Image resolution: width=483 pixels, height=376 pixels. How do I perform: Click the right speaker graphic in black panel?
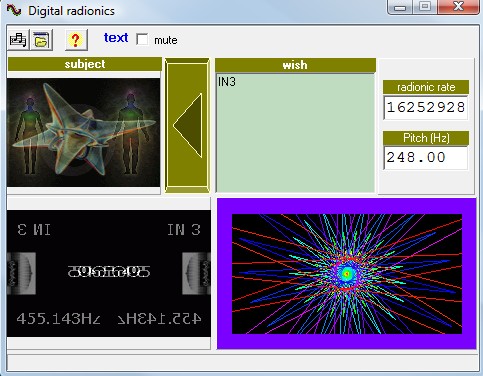click(x=196, y=273)
